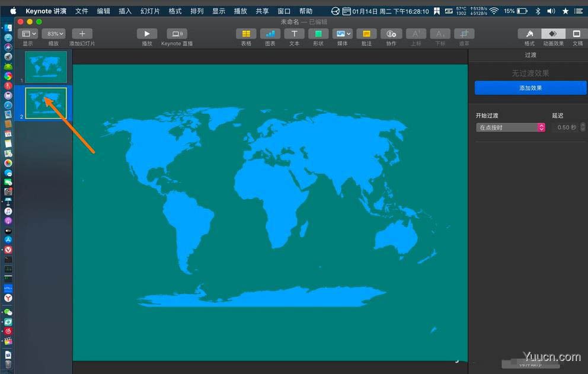Open the Apple menu
This screenshot has height=374, width=588.
13,11
